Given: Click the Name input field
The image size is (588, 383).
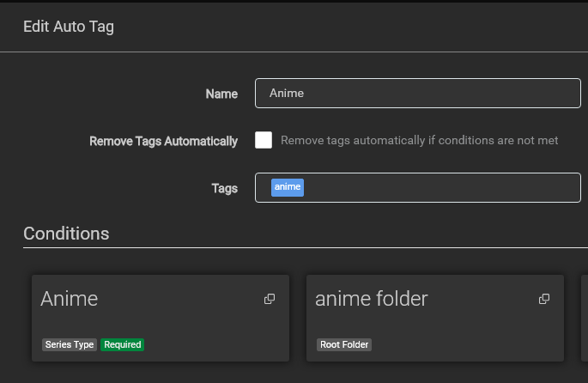Looking at the screenshot, I should click(417, 94).
